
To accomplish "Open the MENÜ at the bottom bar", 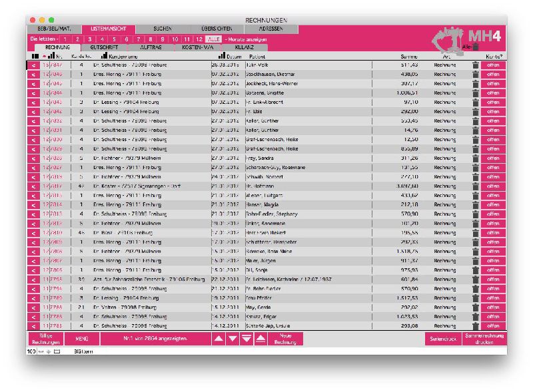I will (81, 339).
